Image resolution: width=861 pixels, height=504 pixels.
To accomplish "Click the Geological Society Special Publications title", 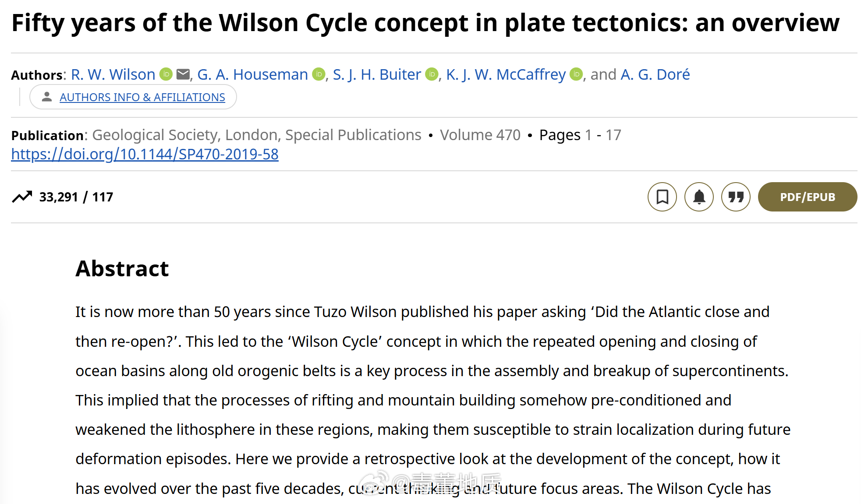I will click(x=257, y=135).
